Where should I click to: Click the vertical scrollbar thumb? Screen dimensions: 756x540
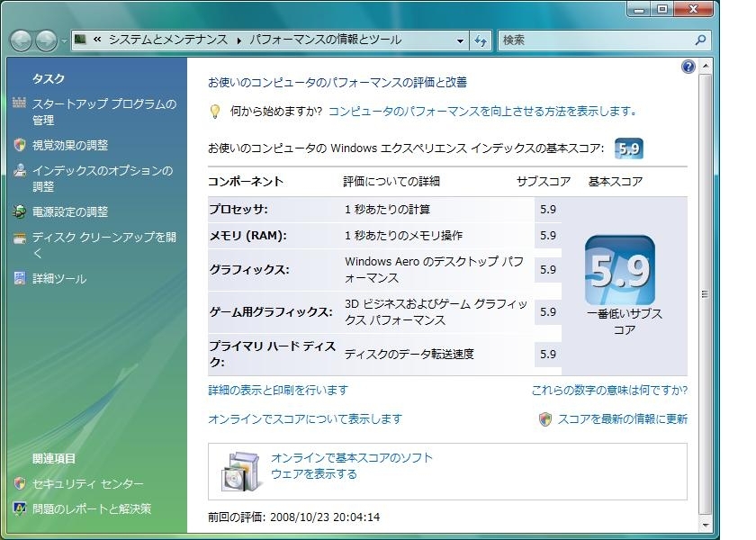[x=706, y=294]
